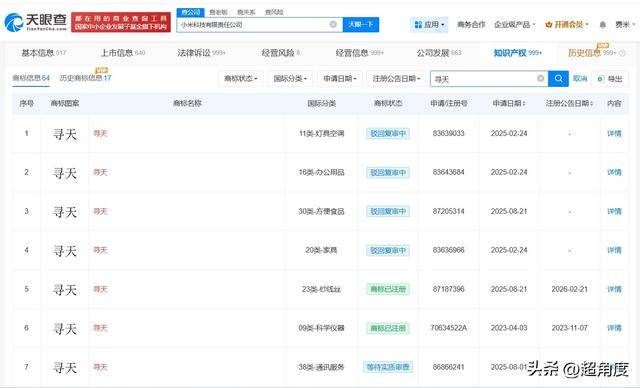Sort by 申请日期 column header
Image resolution: width=640 pixels, height=388 pixels.
[509, 104]
